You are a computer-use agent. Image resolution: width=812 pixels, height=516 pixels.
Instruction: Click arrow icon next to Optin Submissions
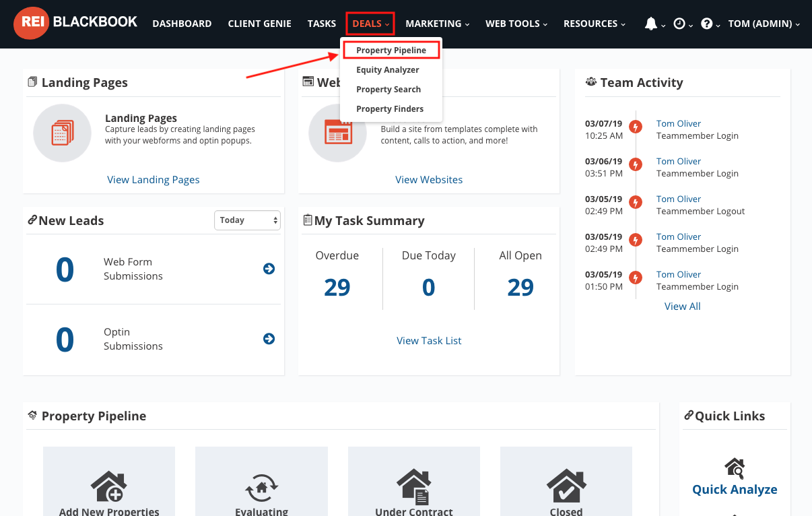tap(269, 339)
